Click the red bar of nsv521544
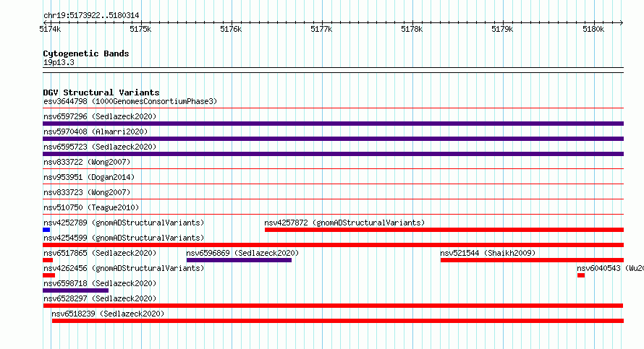 tap(533, 260)
